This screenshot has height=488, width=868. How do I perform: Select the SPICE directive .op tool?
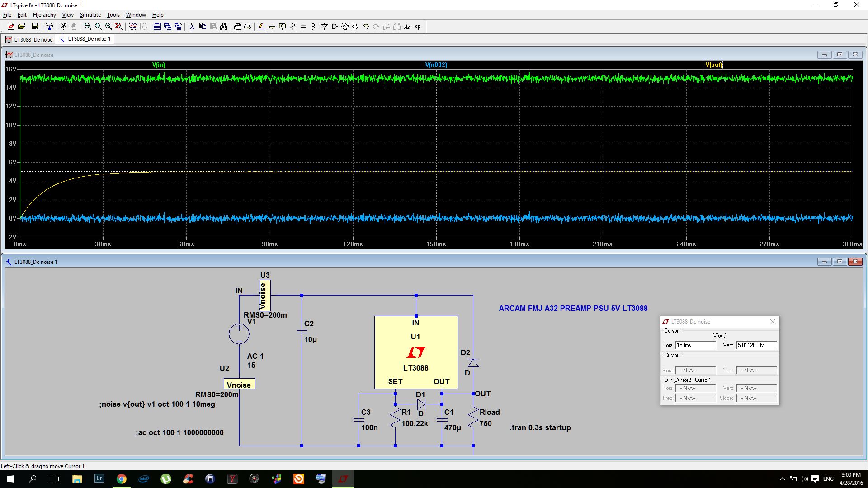[x=418, y=27]
